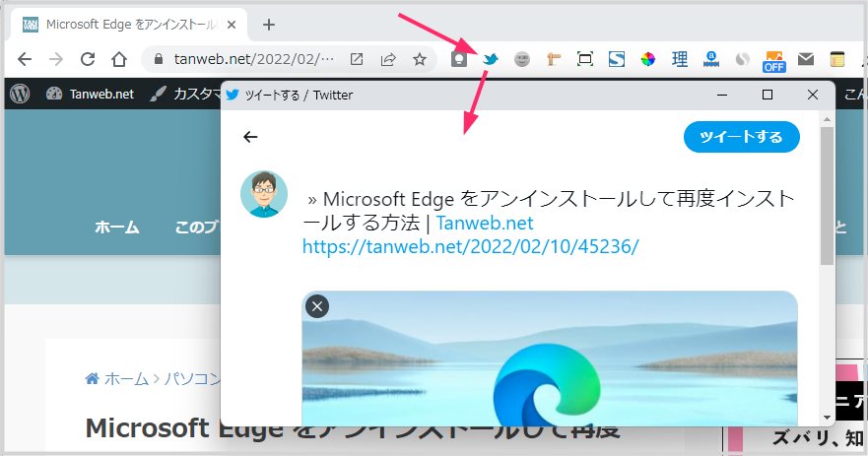This screenshot has width=868, height=456.
Task: Click the back arrow in Twitter popup
Action: pyautogui.click(x=251, y=137)
